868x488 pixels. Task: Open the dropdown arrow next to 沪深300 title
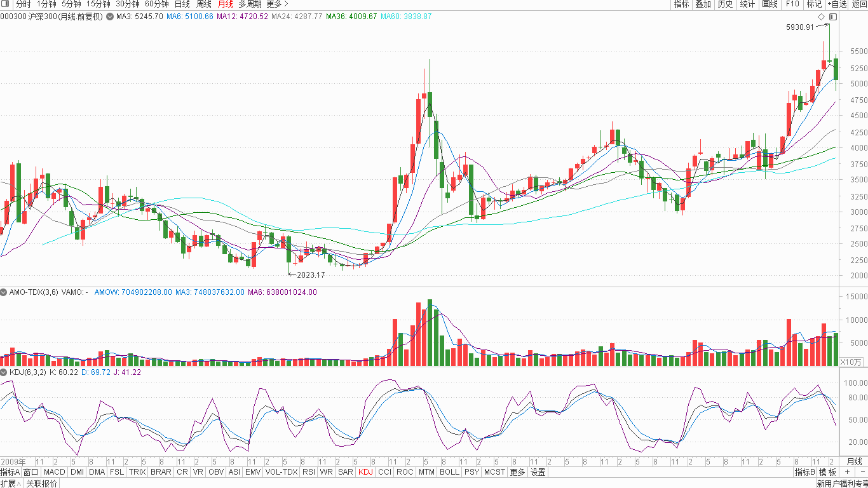pos(110,17)
